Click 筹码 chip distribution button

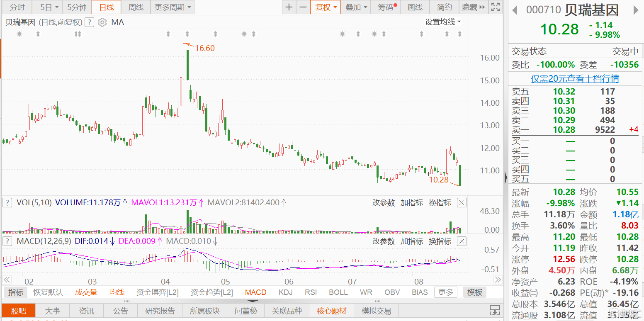[386, 7]
